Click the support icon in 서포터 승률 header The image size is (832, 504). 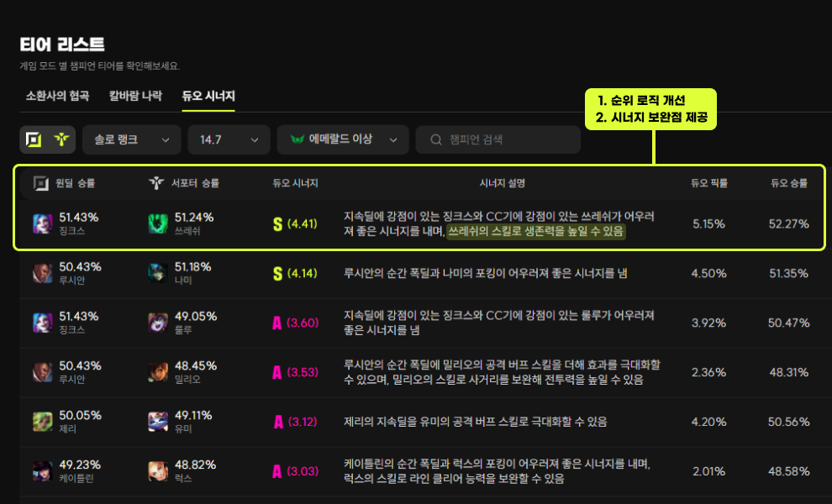coord(156,183)
